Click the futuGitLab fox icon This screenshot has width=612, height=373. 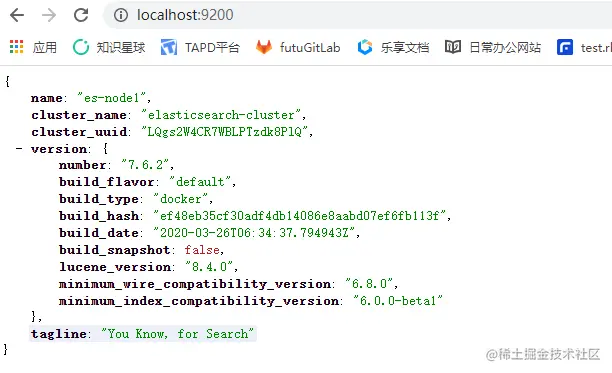pyautogui.click(x=264, y=47)
